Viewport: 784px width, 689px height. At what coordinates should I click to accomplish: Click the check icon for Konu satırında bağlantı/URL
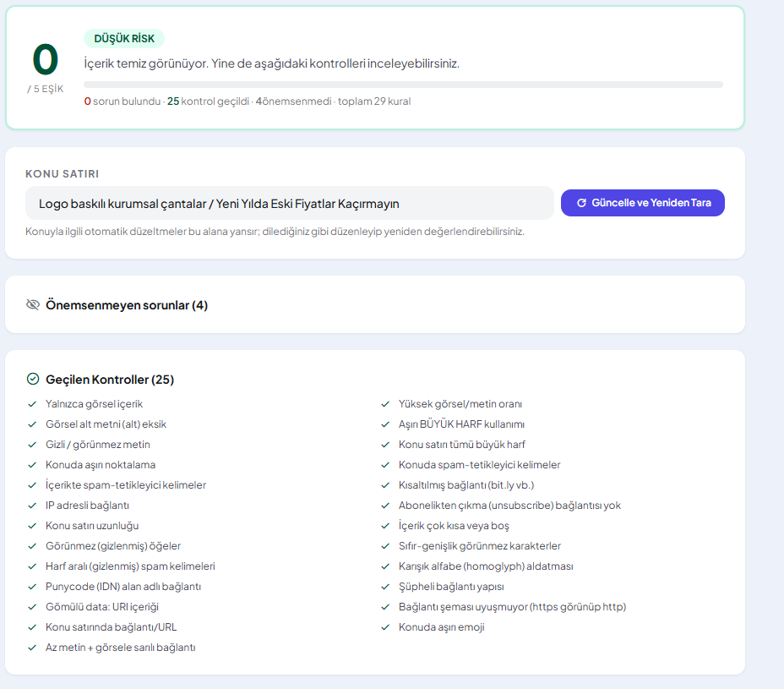tap(32, 627)
